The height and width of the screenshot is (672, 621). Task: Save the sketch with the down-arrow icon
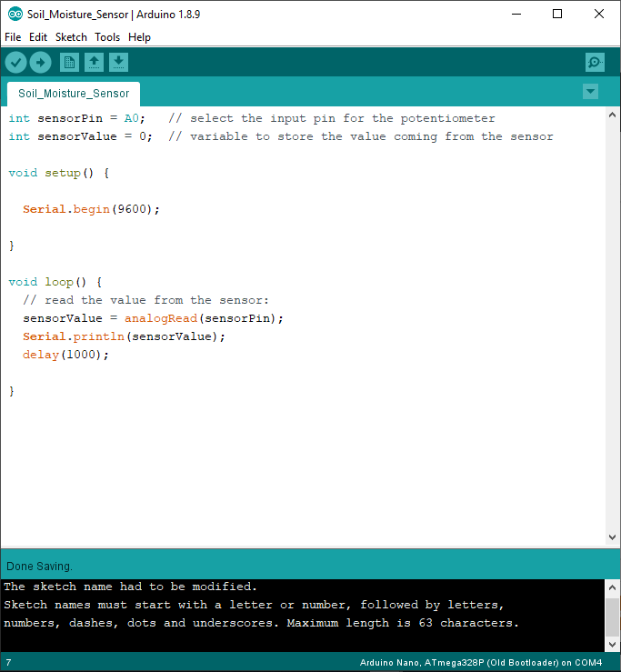coord(119,63)
